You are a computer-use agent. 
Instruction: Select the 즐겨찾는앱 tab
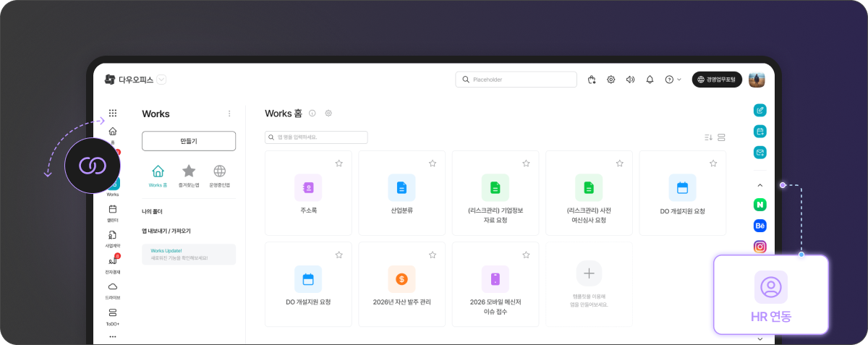tap(189, 176)
